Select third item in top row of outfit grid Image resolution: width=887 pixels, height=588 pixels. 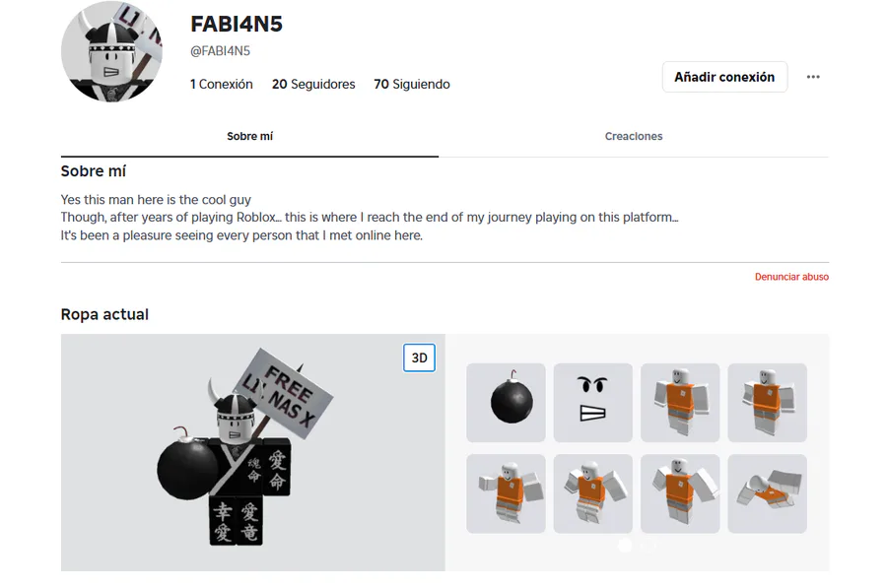tap(680, 403)
